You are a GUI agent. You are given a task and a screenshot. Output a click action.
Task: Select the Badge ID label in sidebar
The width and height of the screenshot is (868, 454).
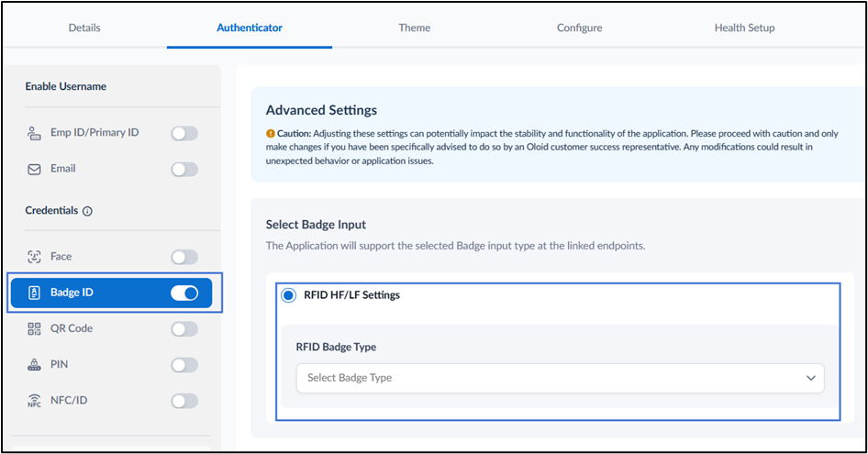pos(72,293)
